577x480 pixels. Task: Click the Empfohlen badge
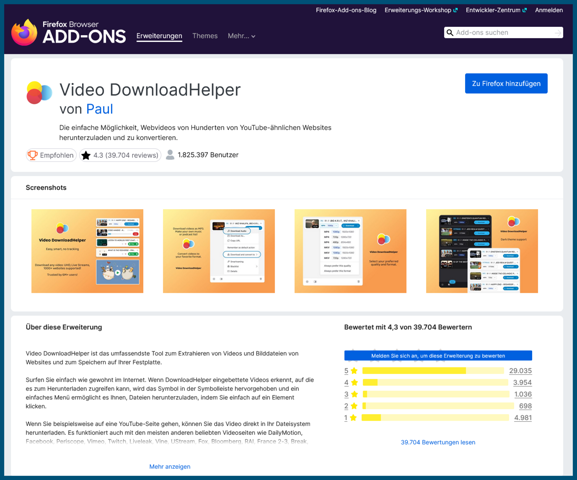tap(51, 155)
